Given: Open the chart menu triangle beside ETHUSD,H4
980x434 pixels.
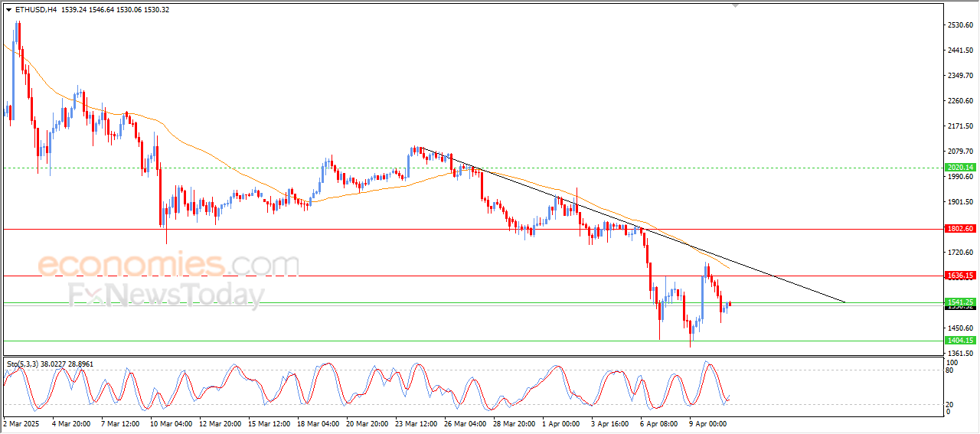Looking at the screenshot, I should [8, 10].
